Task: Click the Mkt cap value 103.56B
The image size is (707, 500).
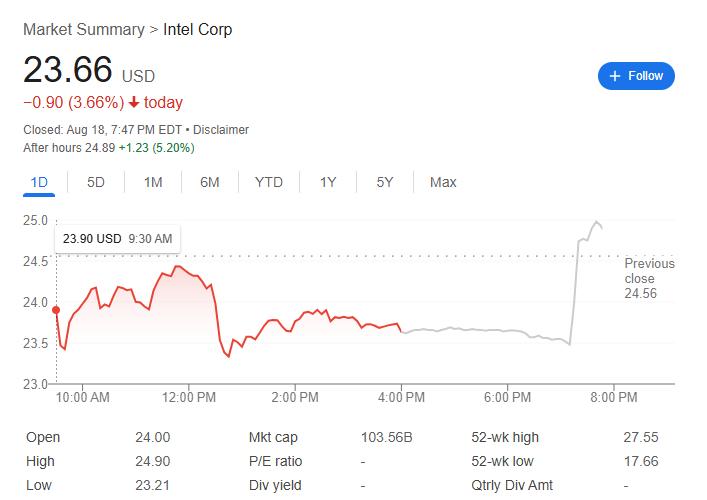Action: [x=386, y=437]
